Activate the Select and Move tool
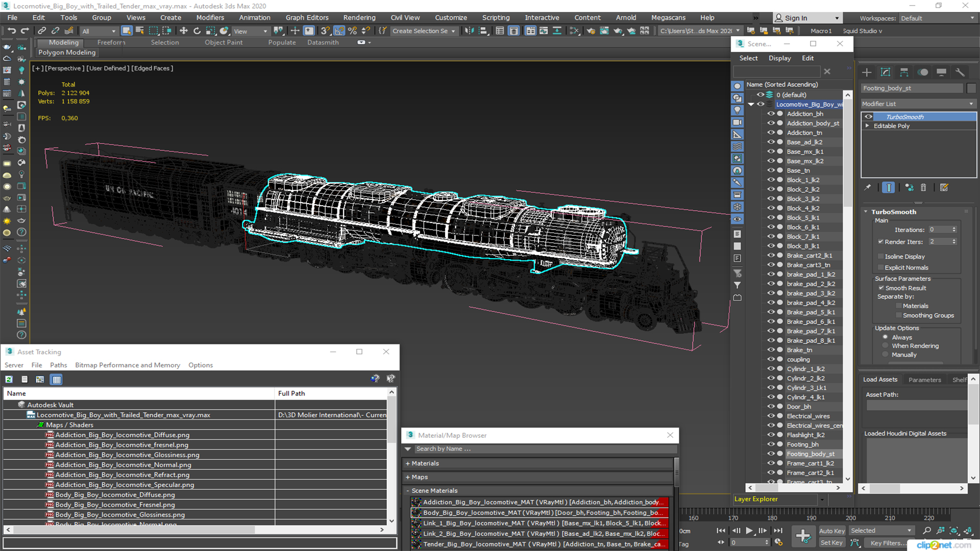The height and width of the screenshot is (551, 980). tap(184, 31)
